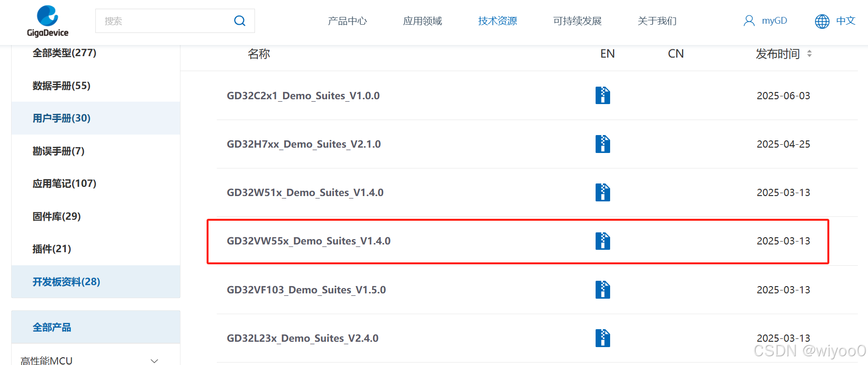Sort by 发布时间 using sort arrows
Viewport: 868px width, 365px height.
(809, 54)
